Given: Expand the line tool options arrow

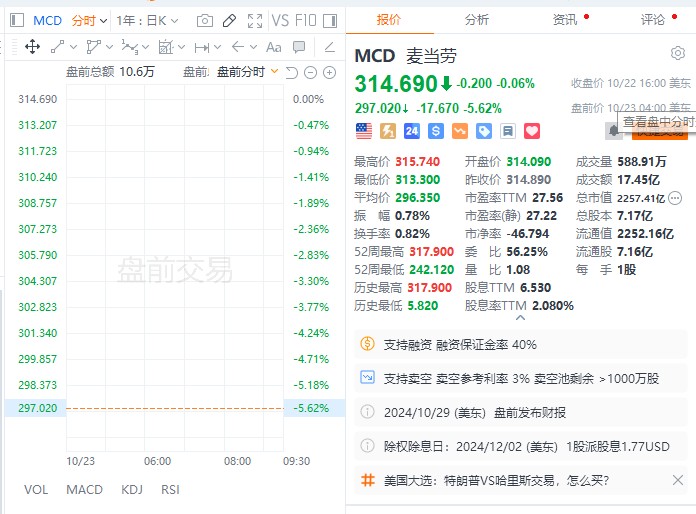Looking at the screenshot, I should pyautogui.click(x=74, y=47).
